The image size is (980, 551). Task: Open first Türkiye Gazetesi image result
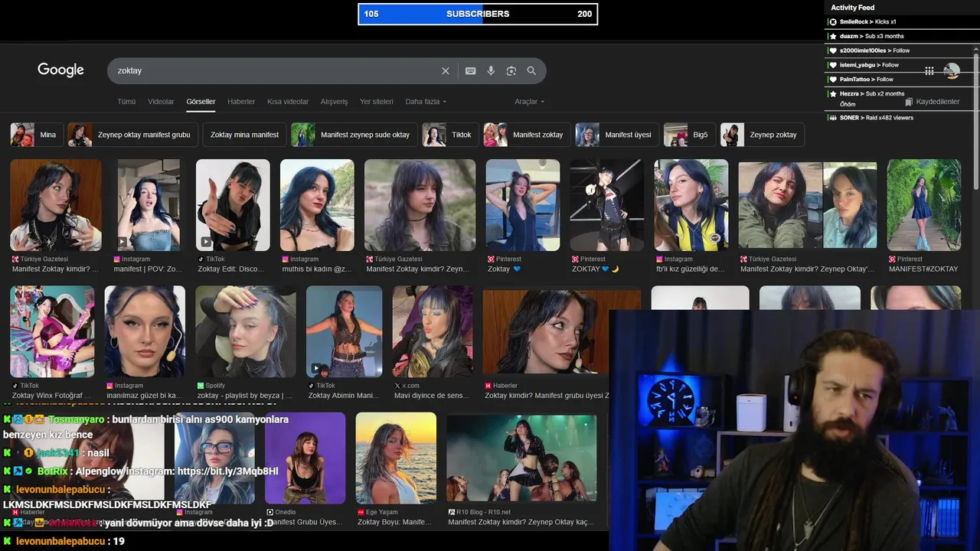pos(55,205)
